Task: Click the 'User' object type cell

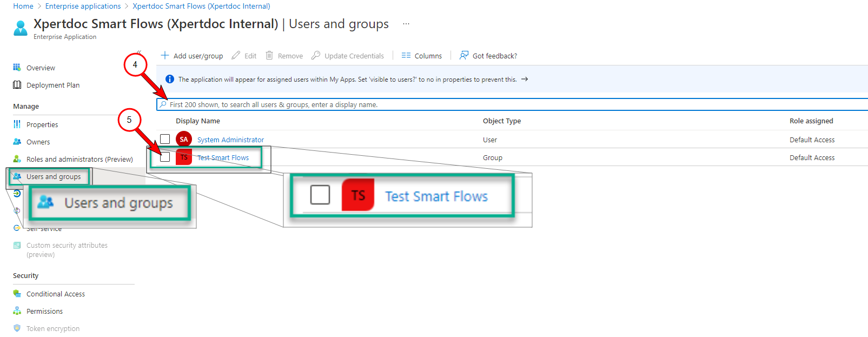Action: coord(490,140)
